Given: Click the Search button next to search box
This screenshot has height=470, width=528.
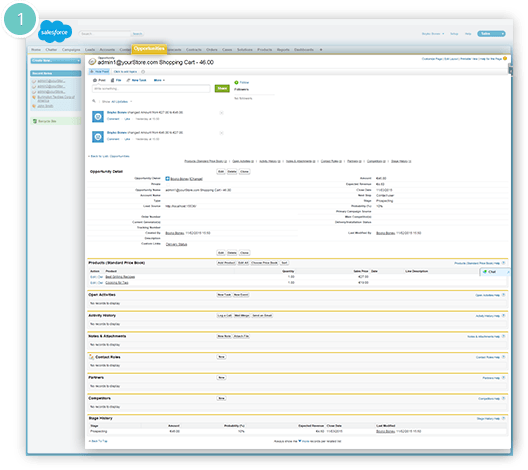Looking at the screenshot, I should click(137, 34).
